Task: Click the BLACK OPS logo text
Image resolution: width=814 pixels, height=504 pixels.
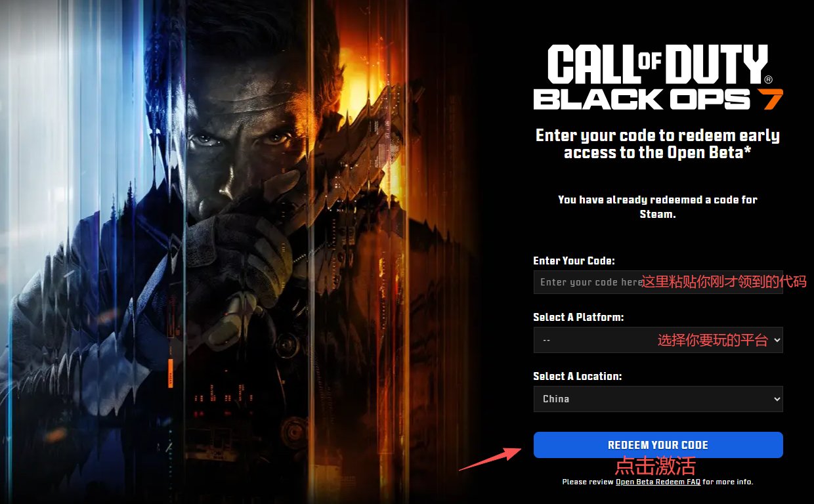Action: (642, 99)
